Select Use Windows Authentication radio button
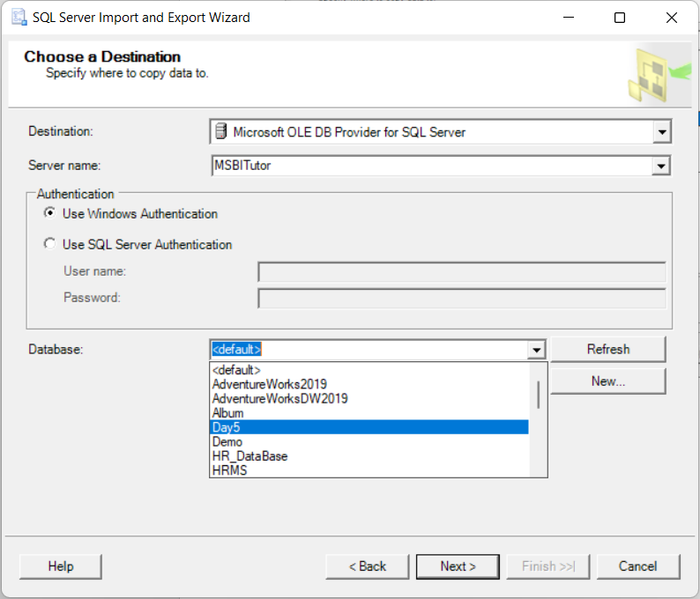The height and width of the screenshot is (599, 700). 50,213
